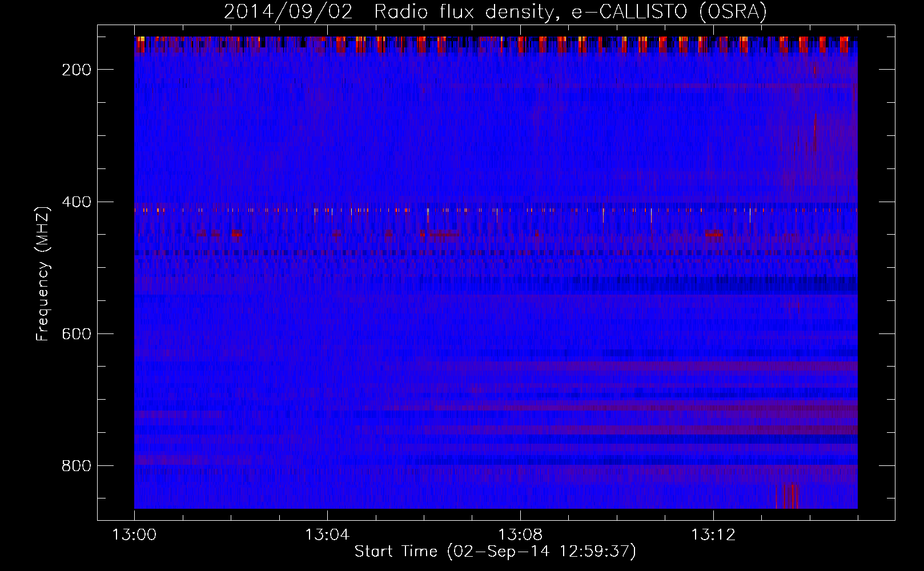924x571 pixels.
Task: Click the 13:08 time tick label
Action: (x=520, y=535)
